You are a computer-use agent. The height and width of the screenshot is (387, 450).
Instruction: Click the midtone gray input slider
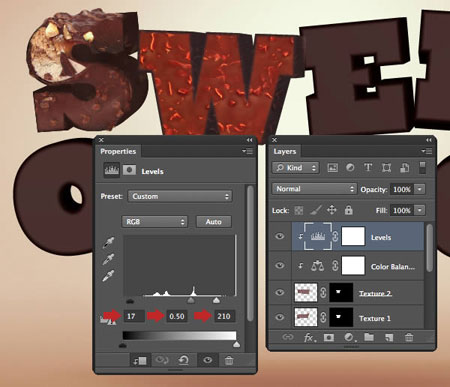[x=191, y=301]
